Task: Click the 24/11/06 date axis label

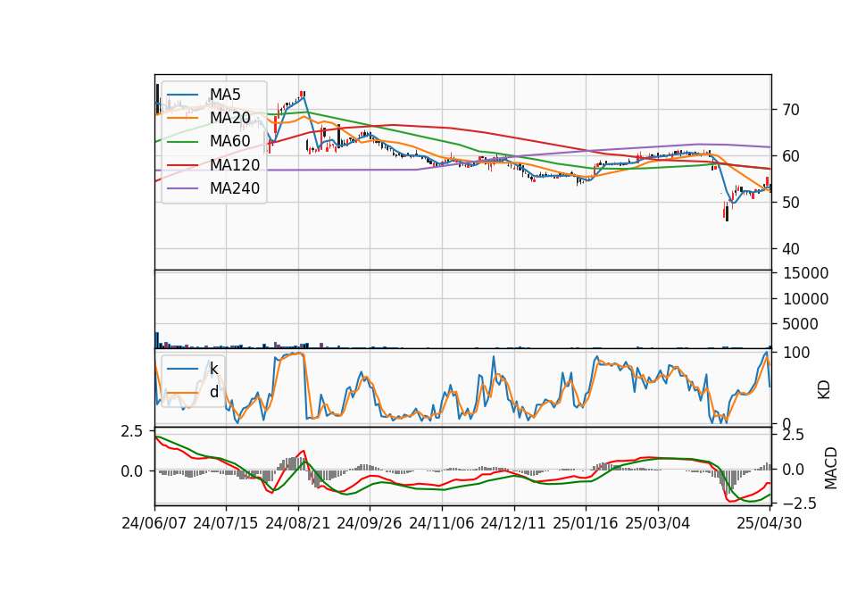Action: click(x=442, y=523)
